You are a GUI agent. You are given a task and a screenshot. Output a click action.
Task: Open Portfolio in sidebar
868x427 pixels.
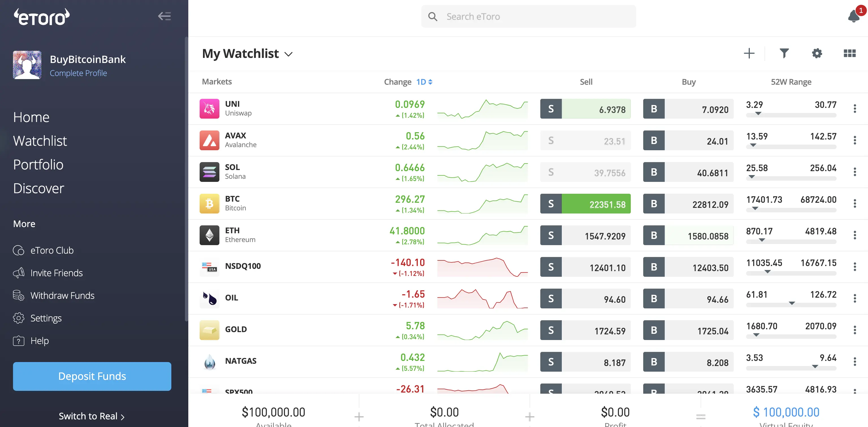click(x=38, y=165)
